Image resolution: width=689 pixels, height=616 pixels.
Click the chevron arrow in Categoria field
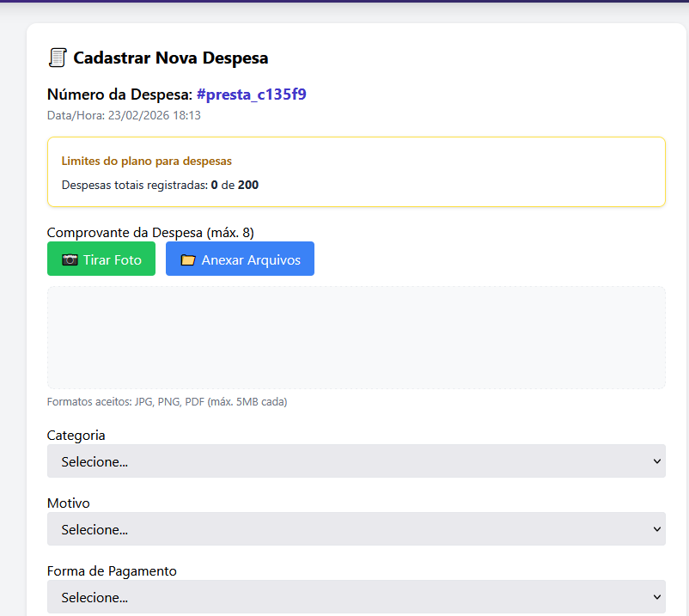click(x=657, y=461)
